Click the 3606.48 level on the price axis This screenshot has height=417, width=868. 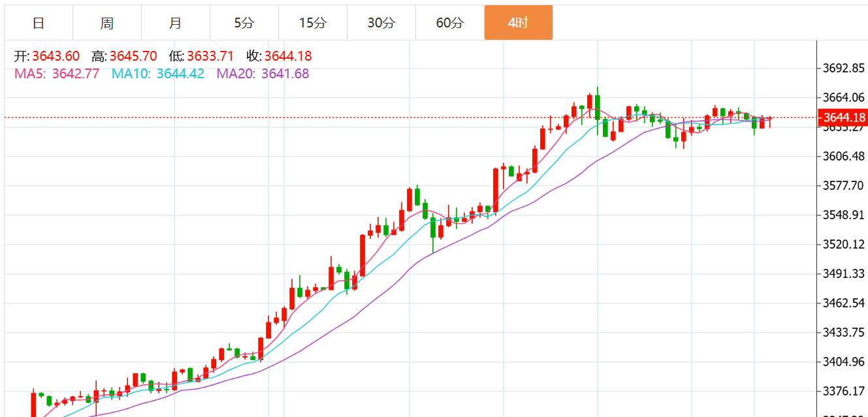pyautogui.click(x=844, y=157)
